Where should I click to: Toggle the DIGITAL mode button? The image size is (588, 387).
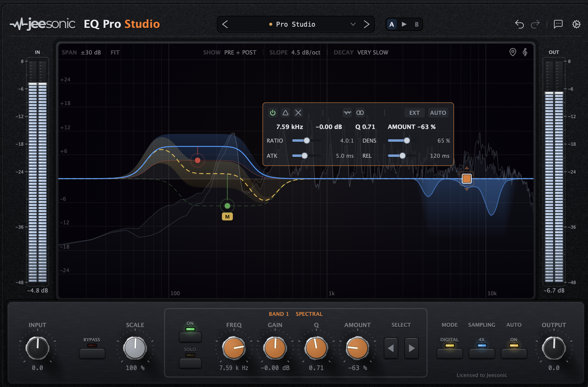(449, 353)
